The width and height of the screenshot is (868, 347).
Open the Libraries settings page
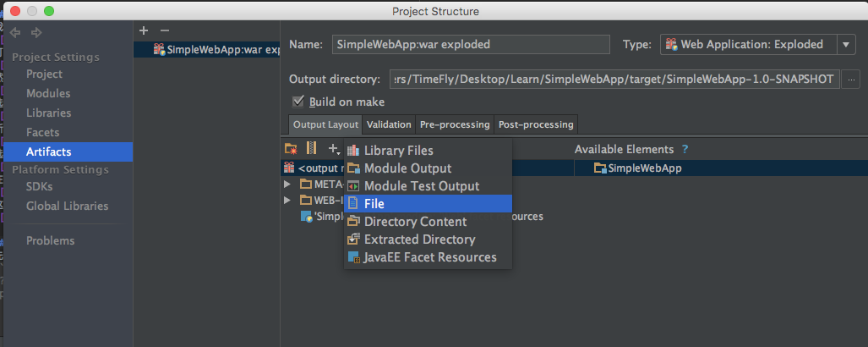49,113
